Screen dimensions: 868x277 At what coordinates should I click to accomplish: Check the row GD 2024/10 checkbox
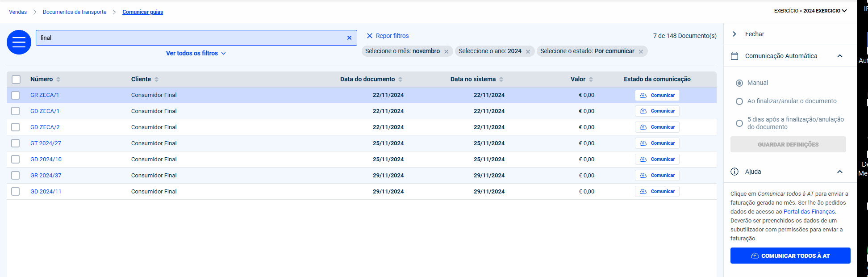click(16, 159)
